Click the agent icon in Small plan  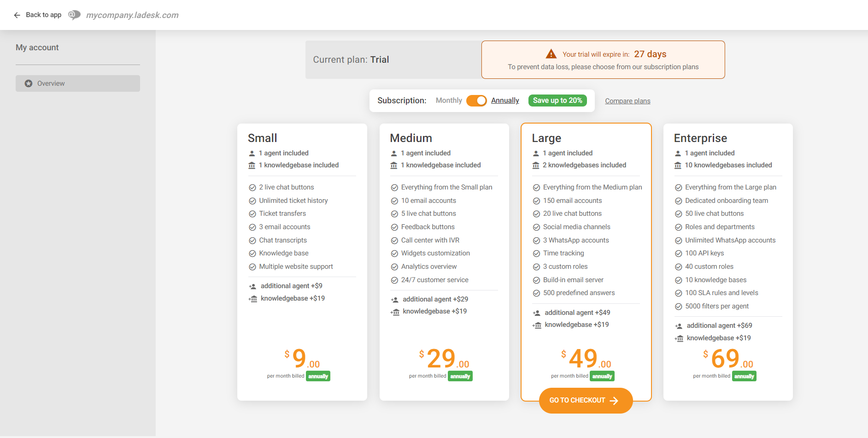[x=252, y=154]
